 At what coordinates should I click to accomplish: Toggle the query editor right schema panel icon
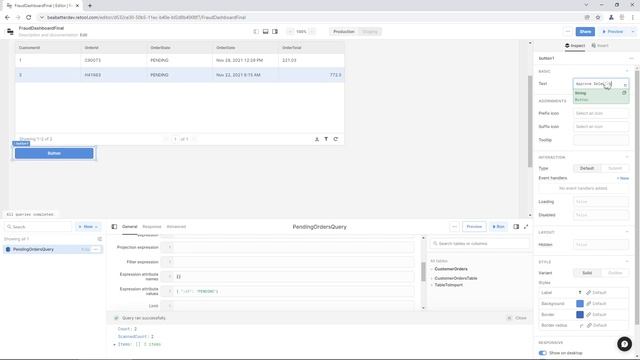pos(516,227)
